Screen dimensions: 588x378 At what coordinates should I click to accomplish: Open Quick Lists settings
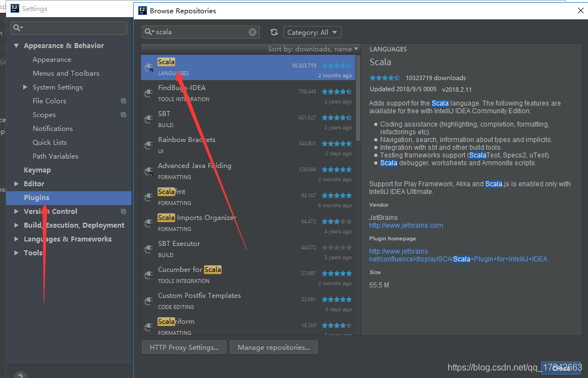tap(50, 143)
